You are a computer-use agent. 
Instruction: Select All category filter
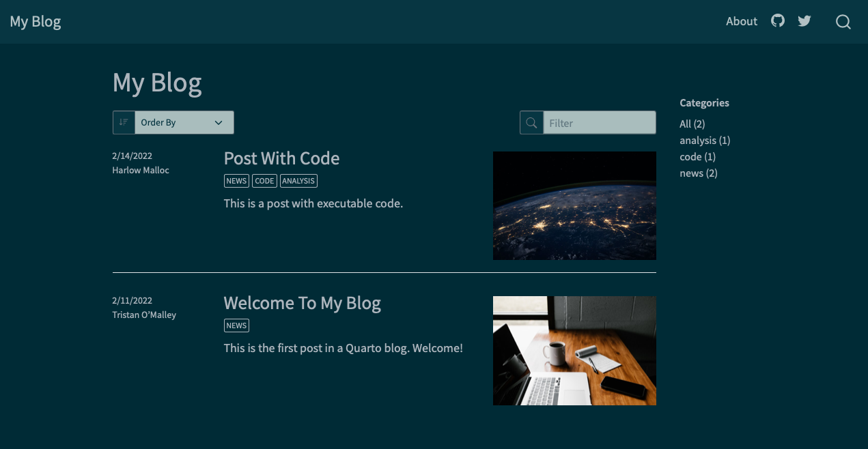pyautogui.click(x=691, y=124)
